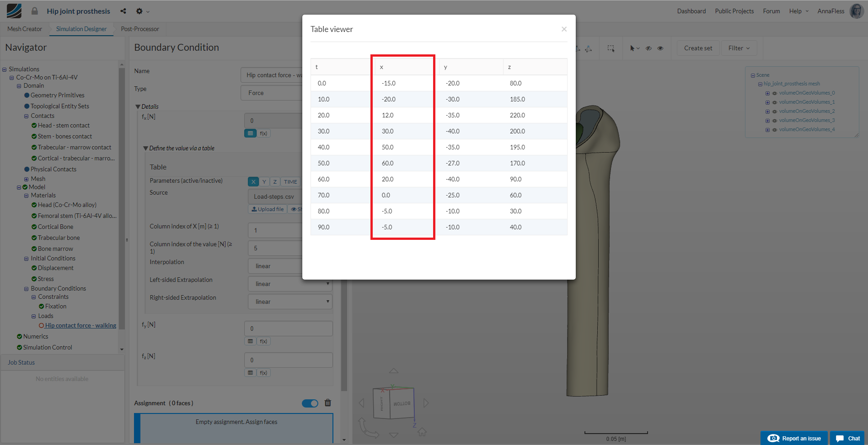Rotate view left with left arrow

tap(362, 403)
